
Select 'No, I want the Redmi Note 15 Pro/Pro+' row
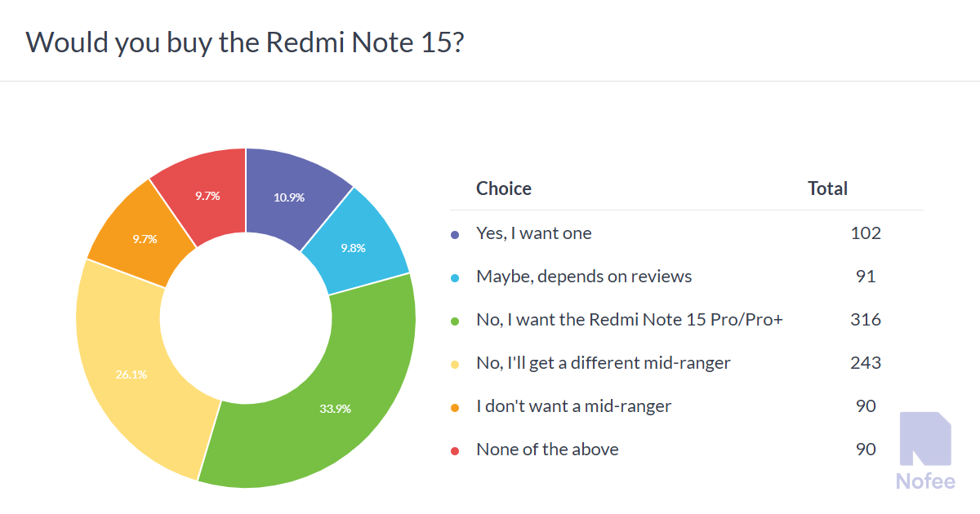tap(630, 320)
